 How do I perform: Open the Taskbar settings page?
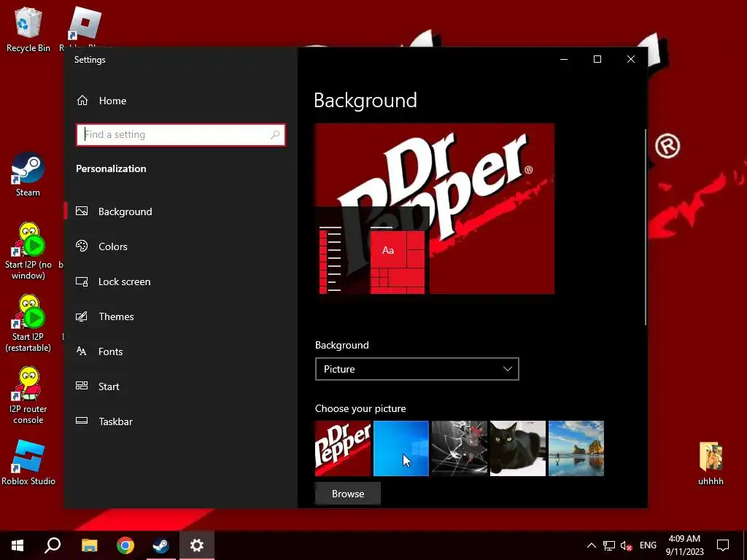click(116, 421)
